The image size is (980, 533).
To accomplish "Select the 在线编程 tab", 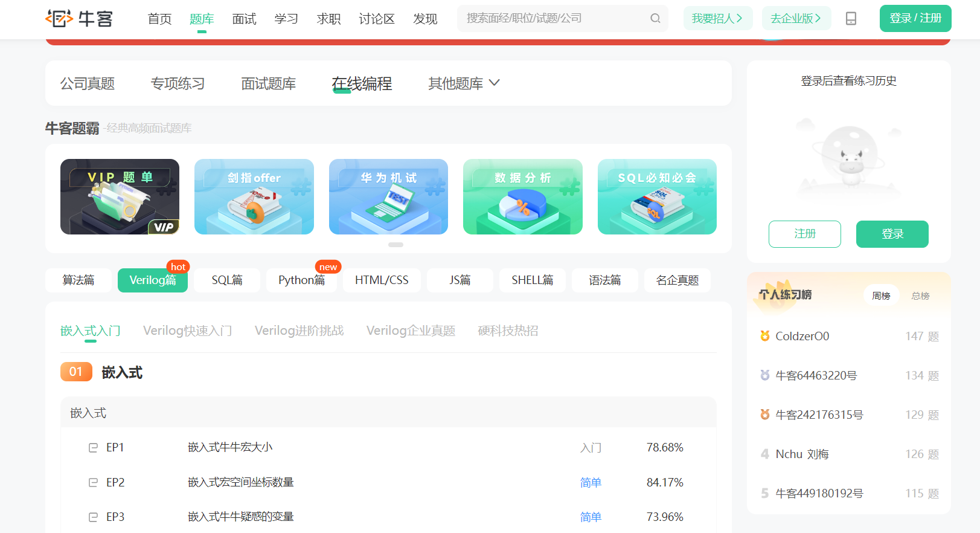I will [362, 83].
